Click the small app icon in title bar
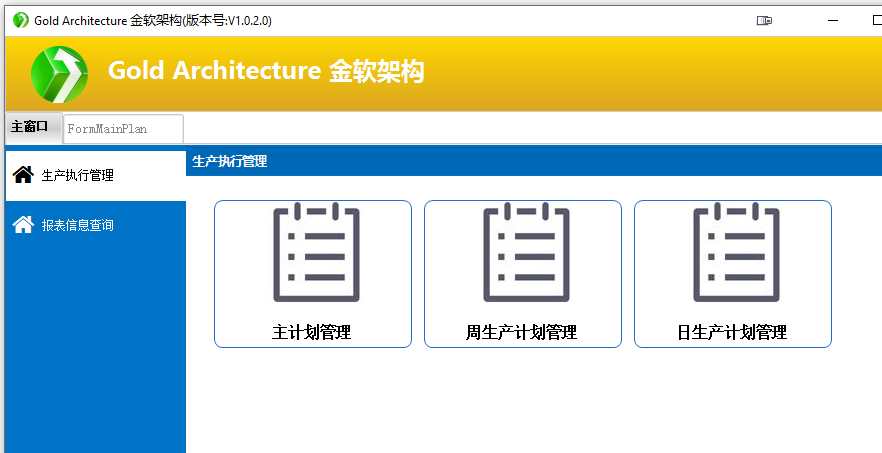The height and width of the screenshot is (453, 882). 21,20
